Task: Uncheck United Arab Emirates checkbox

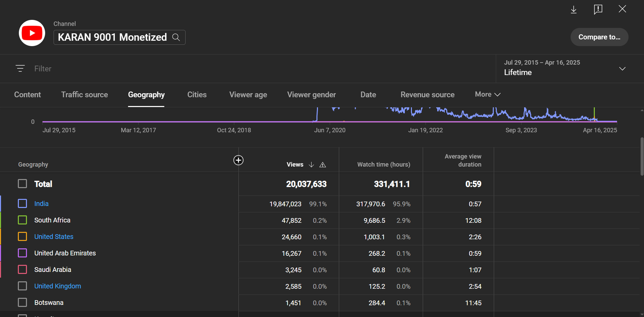Action: click(23, 253)
